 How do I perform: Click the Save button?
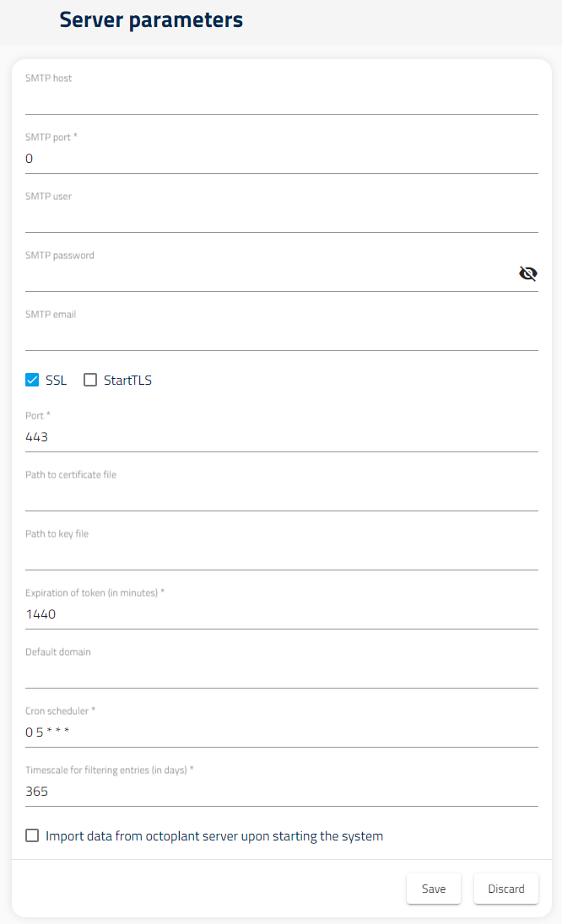pyautogui.click(x=433, y=888)
